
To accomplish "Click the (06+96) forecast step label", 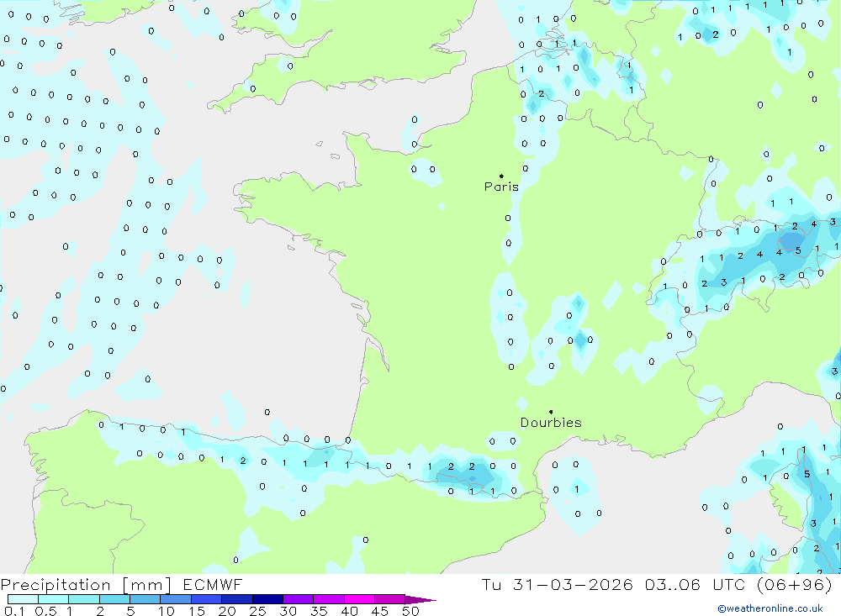I will tap(795, 584).
